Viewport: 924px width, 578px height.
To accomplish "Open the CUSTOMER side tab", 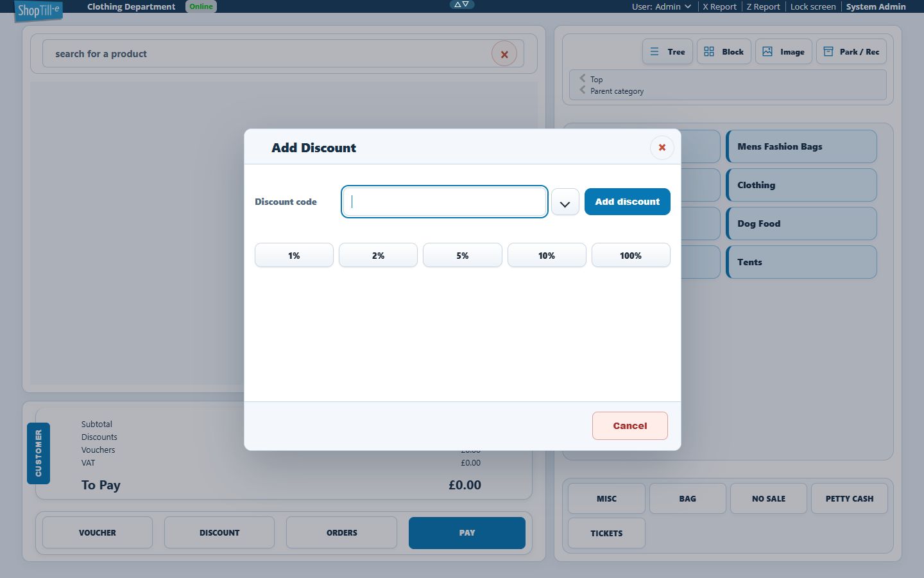I will 38,453.
